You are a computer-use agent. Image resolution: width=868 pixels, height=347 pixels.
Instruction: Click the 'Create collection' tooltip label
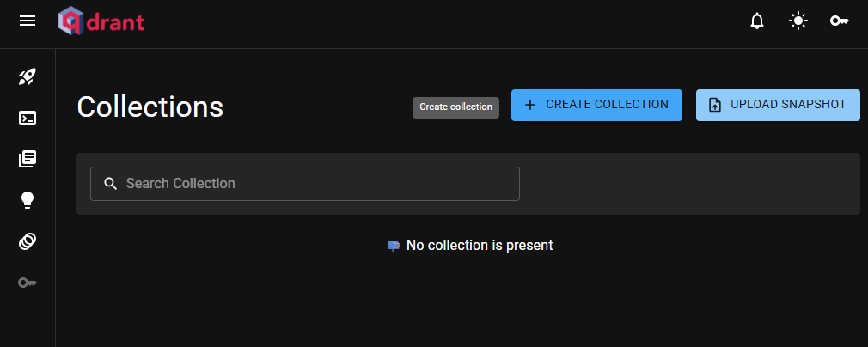tap(455, 107)
